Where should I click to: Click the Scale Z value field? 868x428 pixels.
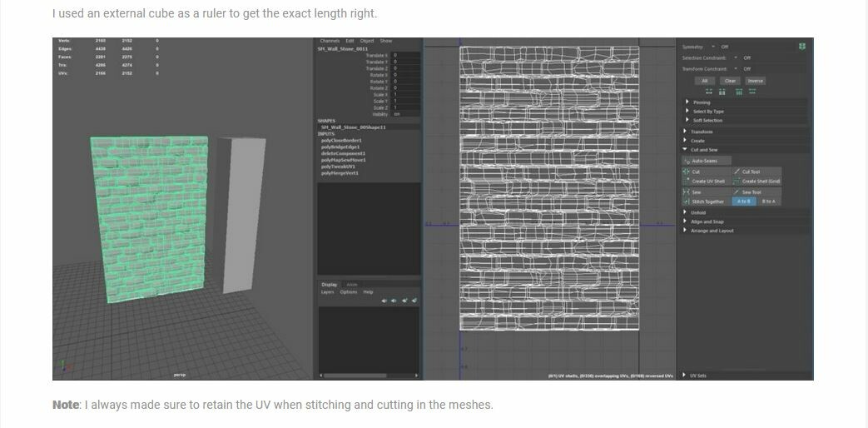coord(406,107)
